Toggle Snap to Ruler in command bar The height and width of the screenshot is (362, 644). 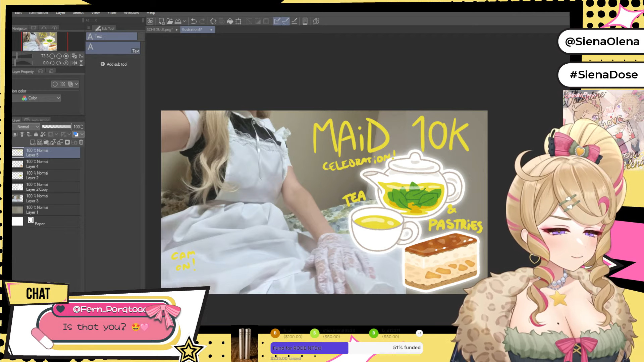click(x=277, y=21)
